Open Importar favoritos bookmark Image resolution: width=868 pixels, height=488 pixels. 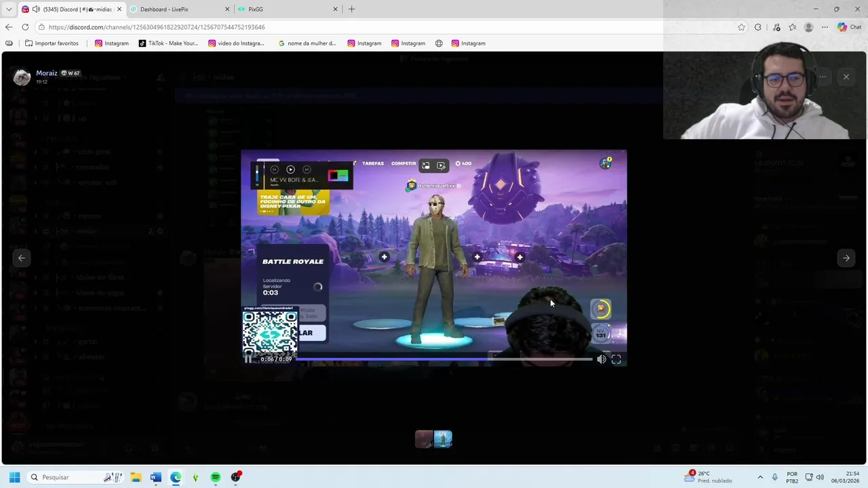[52, 43]
